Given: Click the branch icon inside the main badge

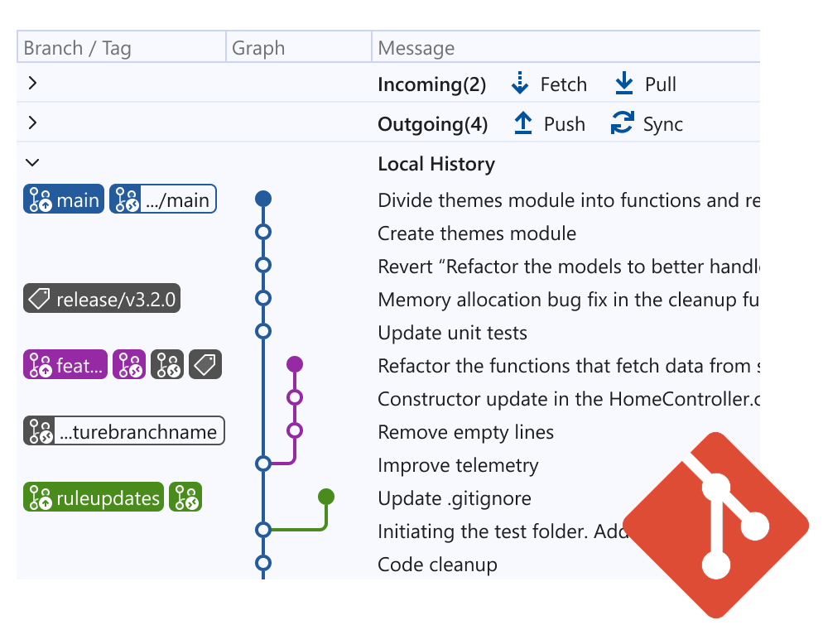Looking at the screenshot, I should coord(39,199).
